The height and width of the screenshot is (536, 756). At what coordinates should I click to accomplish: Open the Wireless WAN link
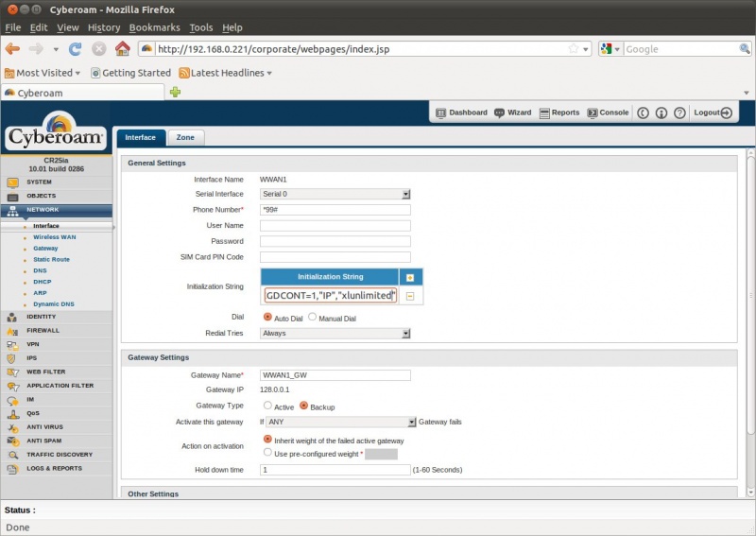coord(55,237)
